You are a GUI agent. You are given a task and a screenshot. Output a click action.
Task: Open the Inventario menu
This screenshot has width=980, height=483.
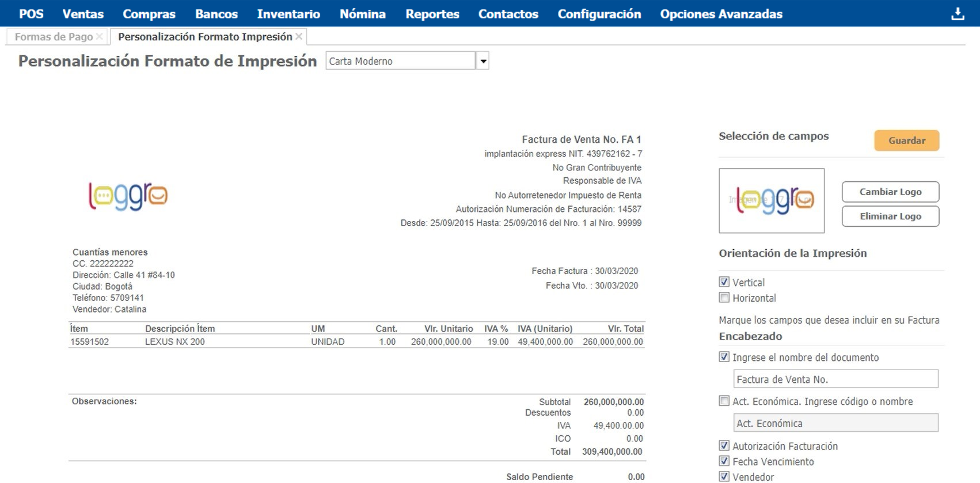click(x=288, y=14)
